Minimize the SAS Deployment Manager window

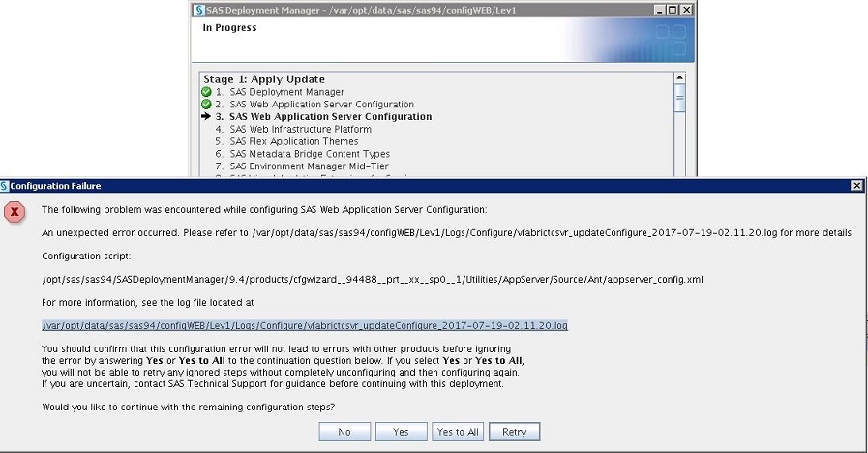click(x=658, y=10)
